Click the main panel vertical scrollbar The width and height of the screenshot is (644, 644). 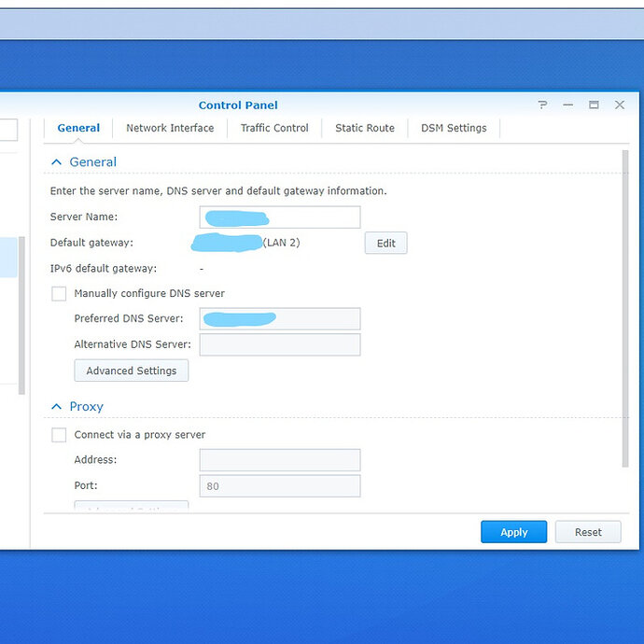625,308
